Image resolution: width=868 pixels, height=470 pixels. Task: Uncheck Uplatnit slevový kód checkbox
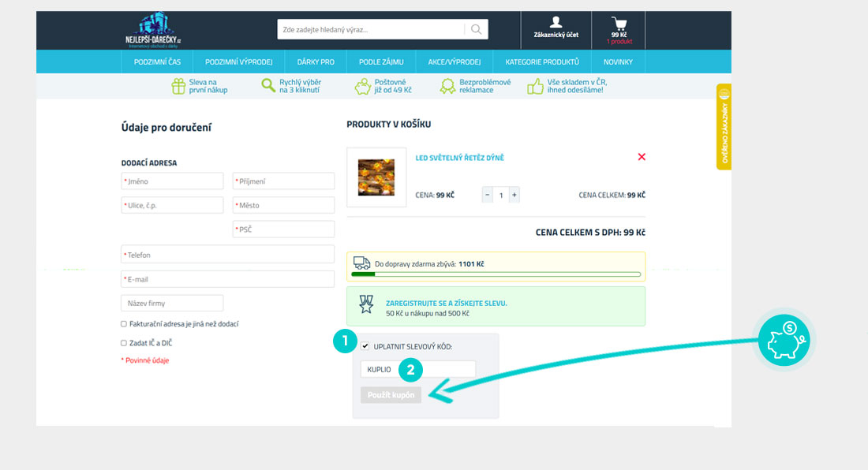[365, 346]
